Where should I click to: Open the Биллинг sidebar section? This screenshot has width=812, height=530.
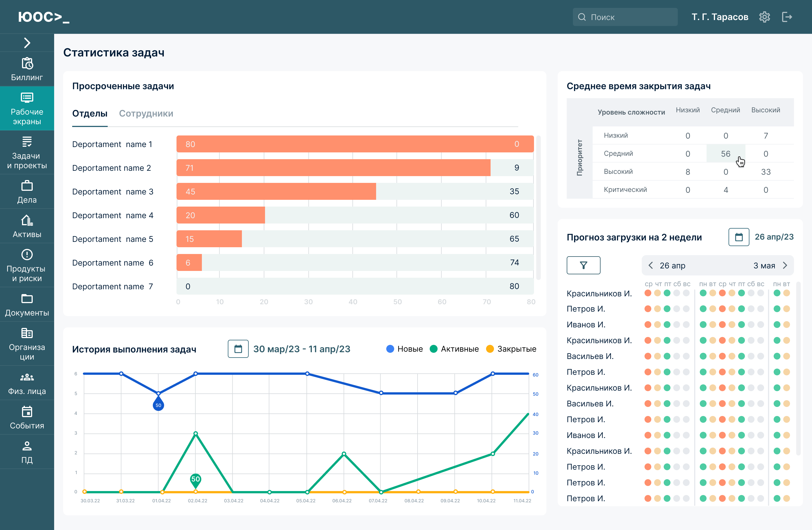27,69
